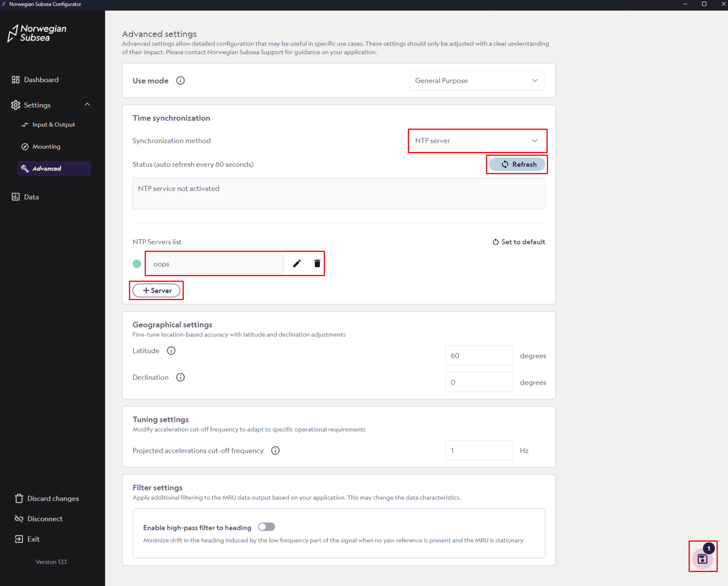Toggle Enable high-pass filter to heading
Image resolution: width=728 pixels, height=586 pixels.
266,527
